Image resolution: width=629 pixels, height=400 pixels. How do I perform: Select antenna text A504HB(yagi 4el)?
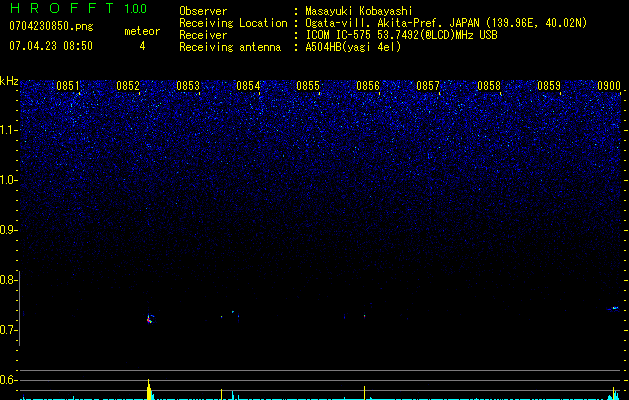[x=353, y=47]
